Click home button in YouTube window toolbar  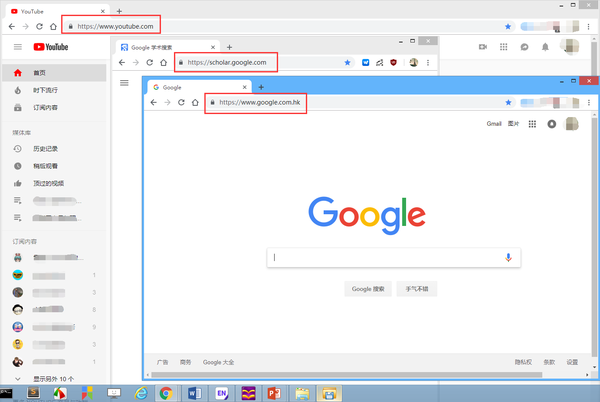pyautogui.click(x=53, y=26)
